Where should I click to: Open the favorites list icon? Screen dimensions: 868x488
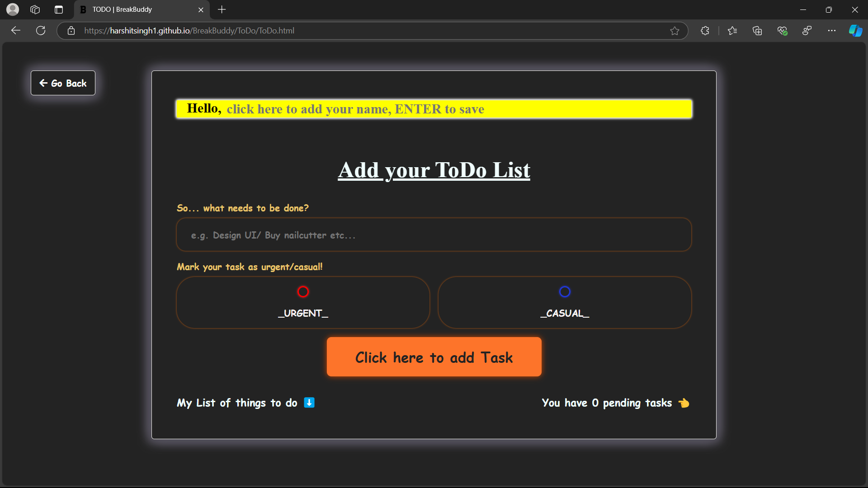coord(732,31)
